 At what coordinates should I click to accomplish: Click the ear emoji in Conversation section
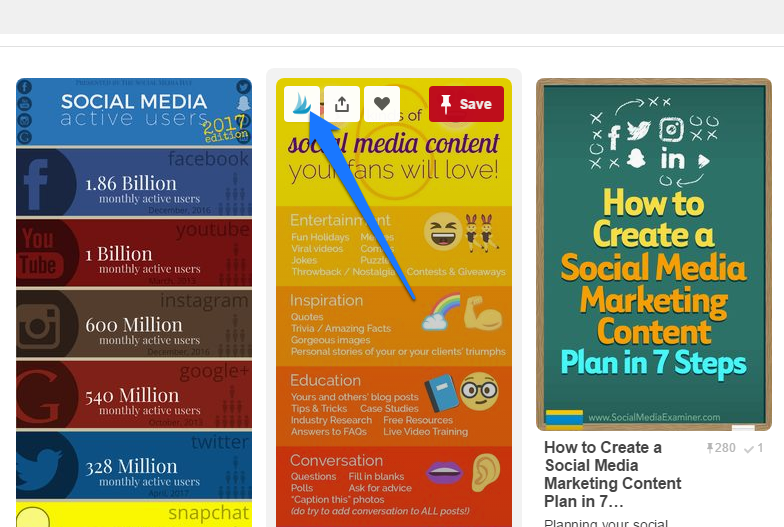tap(486, 472)
